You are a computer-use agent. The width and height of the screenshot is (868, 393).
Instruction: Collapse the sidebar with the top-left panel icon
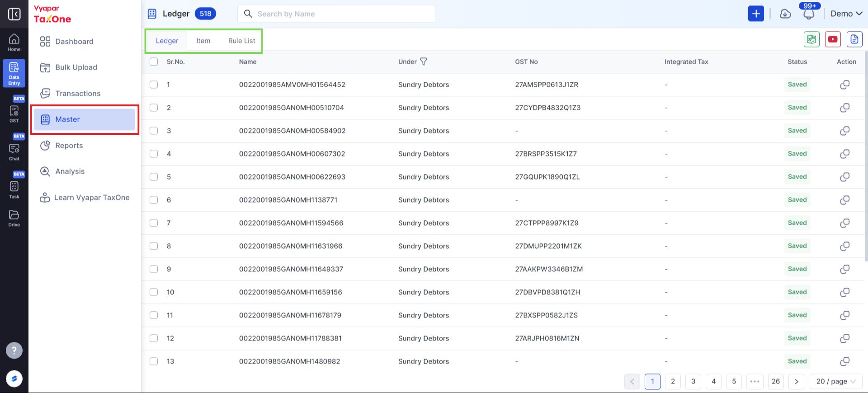[x=14, y=14]
